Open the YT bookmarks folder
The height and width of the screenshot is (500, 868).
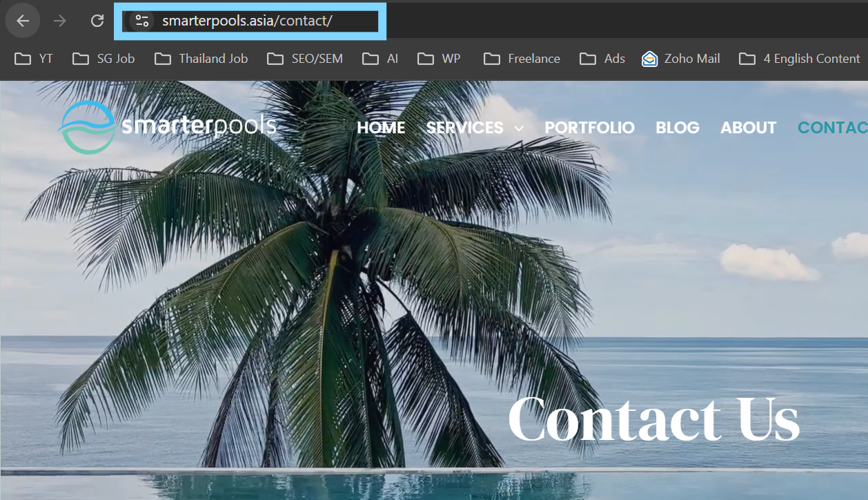[34, 59]
